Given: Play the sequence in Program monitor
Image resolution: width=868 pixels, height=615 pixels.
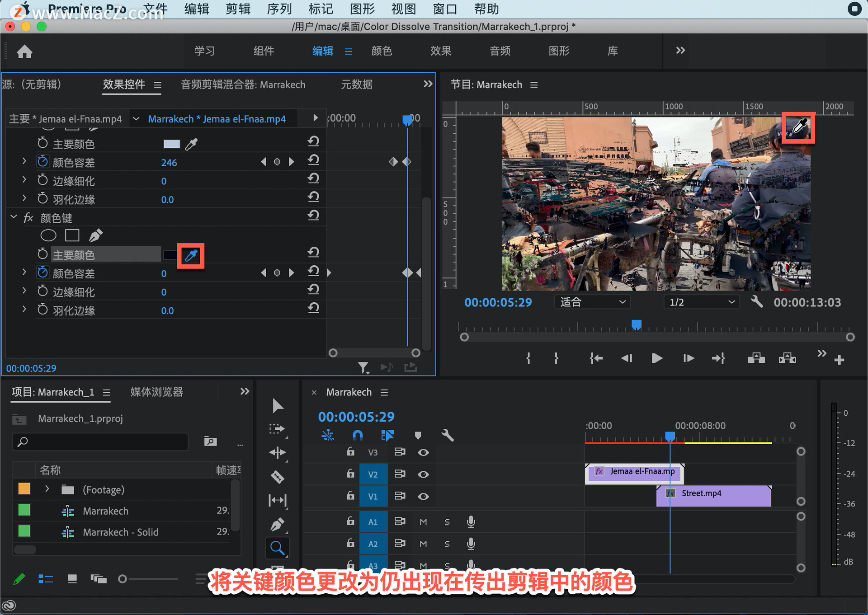Looking at the screenshot, I should point(657,359).
